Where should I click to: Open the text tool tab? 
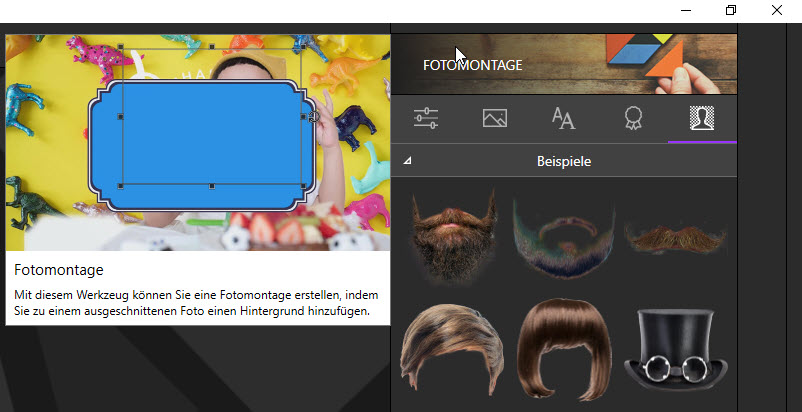pos(564,118)
